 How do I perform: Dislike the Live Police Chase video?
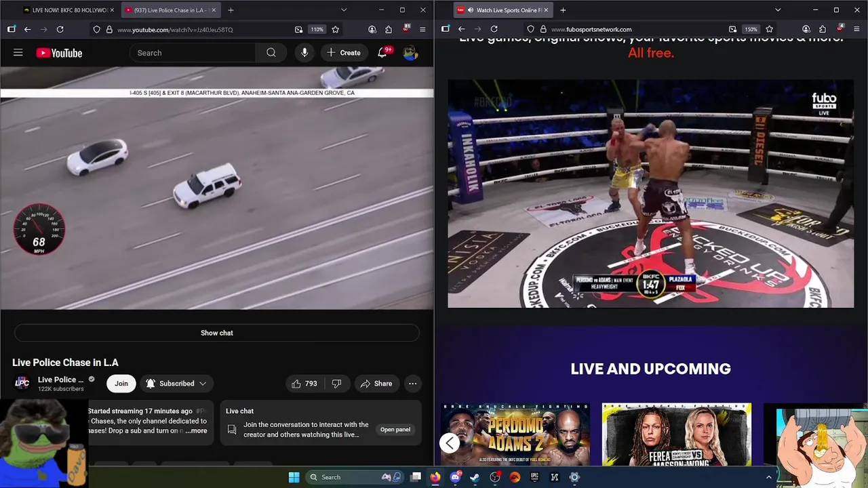(x=336, y=384)
